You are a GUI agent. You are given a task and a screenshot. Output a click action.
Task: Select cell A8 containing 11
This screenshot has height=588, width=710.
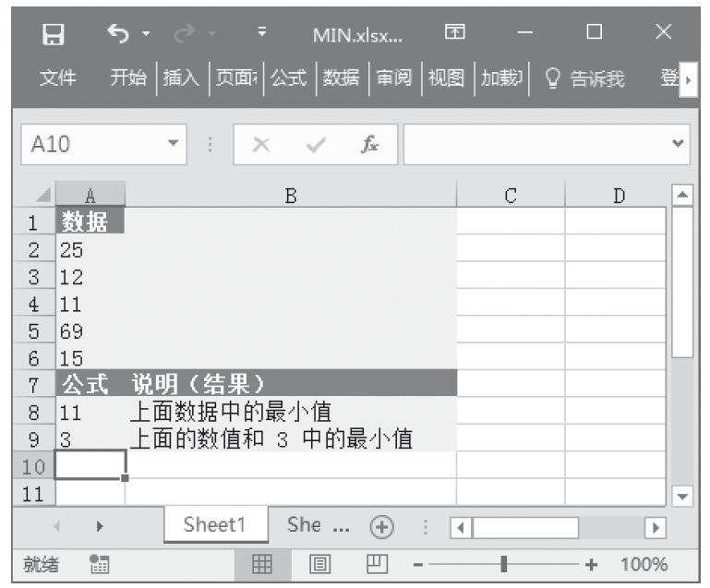(x=90, y=411)
